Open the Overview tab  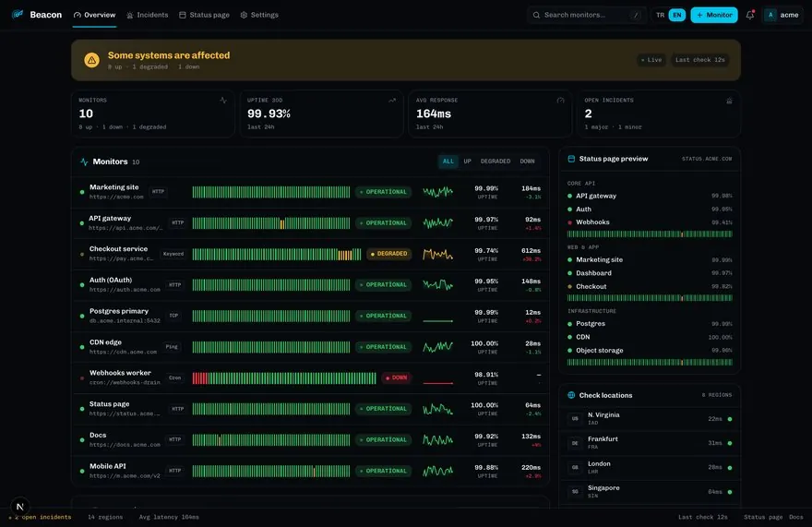(94, 15)
